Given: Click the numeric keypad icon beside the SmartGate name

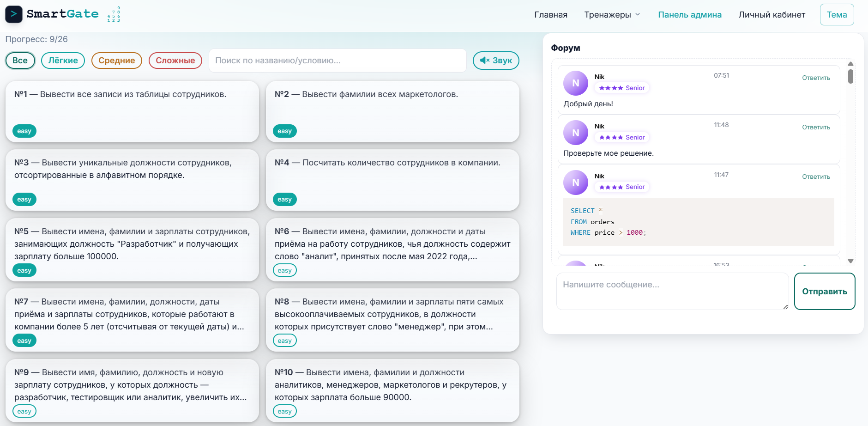Looking at the screenshot, I should pos(114,14).
